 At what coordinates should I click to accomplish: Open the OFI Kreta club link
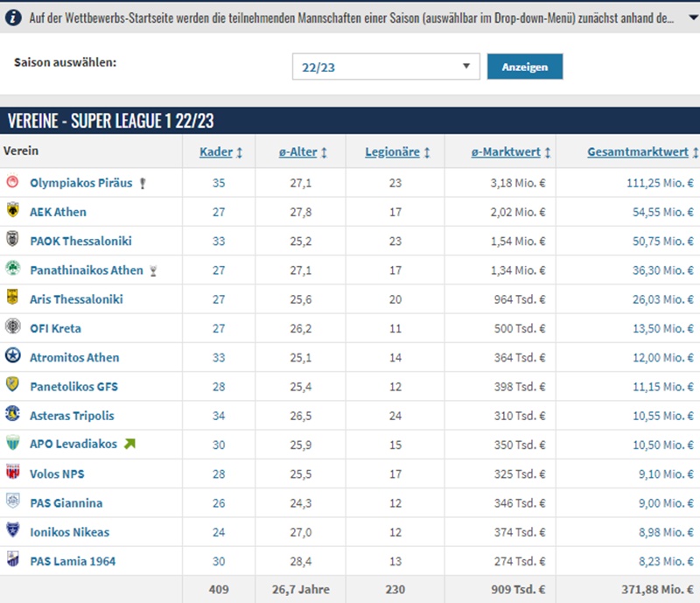pos(55,328)
